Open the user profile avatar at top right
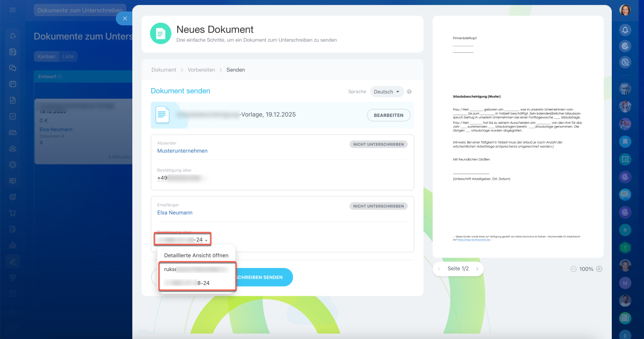Image resolution: width=644 pixels, height=339 pixels. (625, 10)
